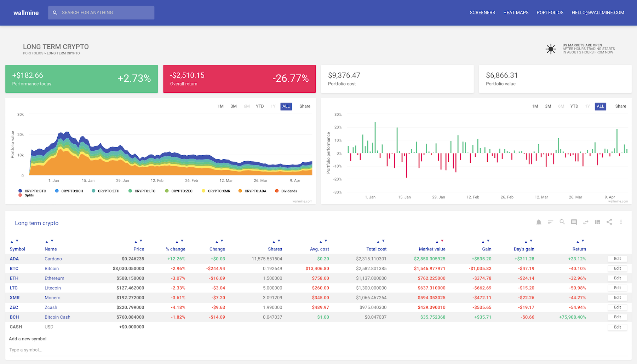
Task: Open SCREENERS in top navigation
Action: click(482, 13)
